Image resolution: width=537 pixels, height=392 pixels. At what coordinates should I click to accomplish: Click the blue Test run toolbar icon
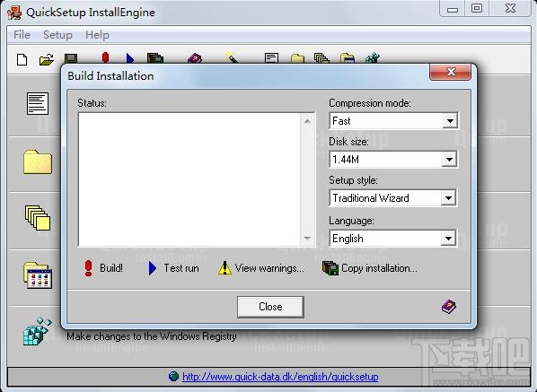pos(130,58)
